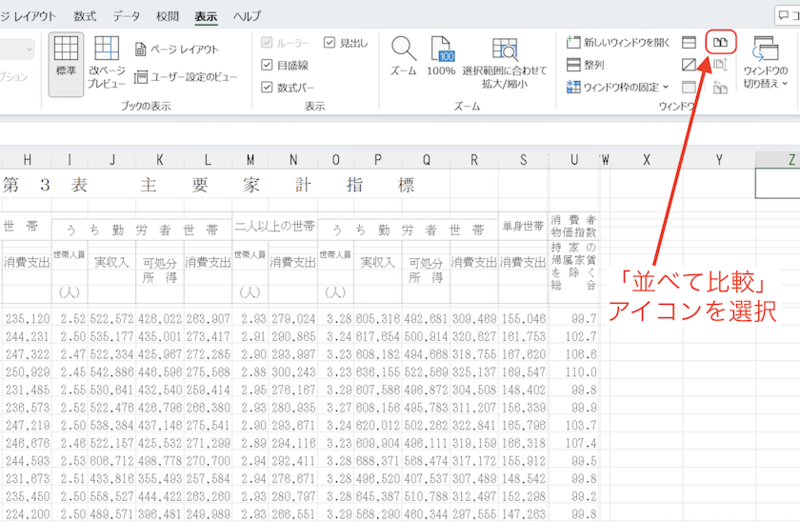Click 整列 arrange windows
This screenshot has width=800, height=522.
coord(585,65)
